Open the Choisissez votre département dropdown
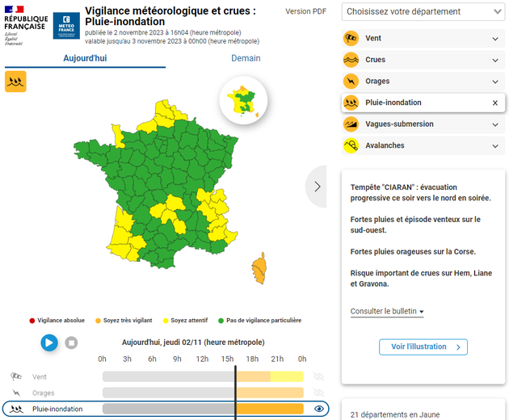 (423, 11)
